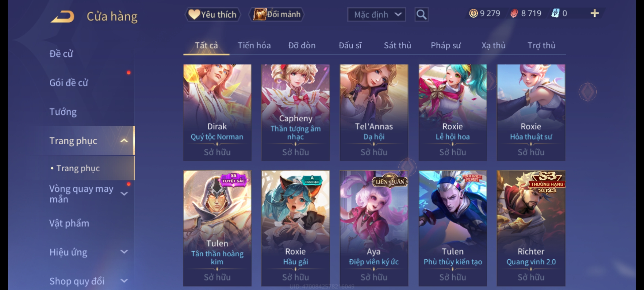
Task: Expand Vòng quay may mắn section
Action: [x=124, y=194]
